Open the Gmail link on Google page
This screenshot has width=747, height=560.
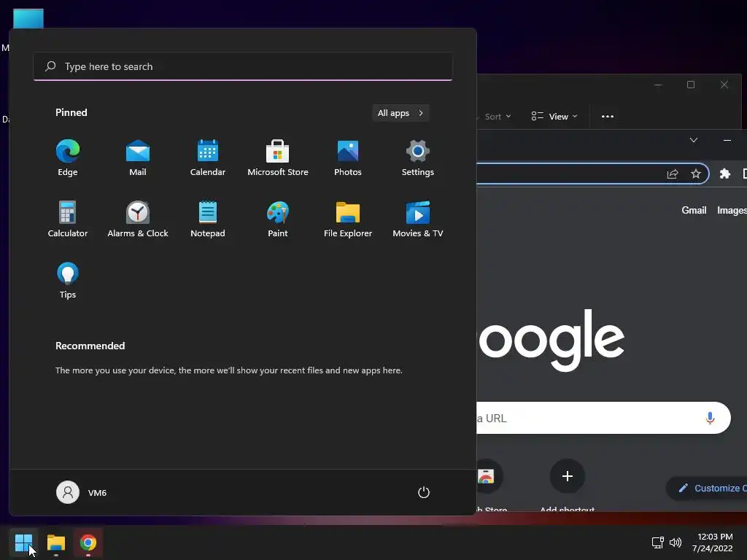pyautogui.click(x=694, y=210)
